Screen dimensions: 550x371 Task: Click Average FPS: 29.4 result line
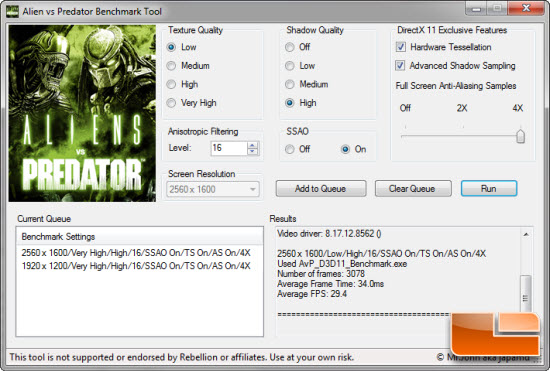point(312,294)
